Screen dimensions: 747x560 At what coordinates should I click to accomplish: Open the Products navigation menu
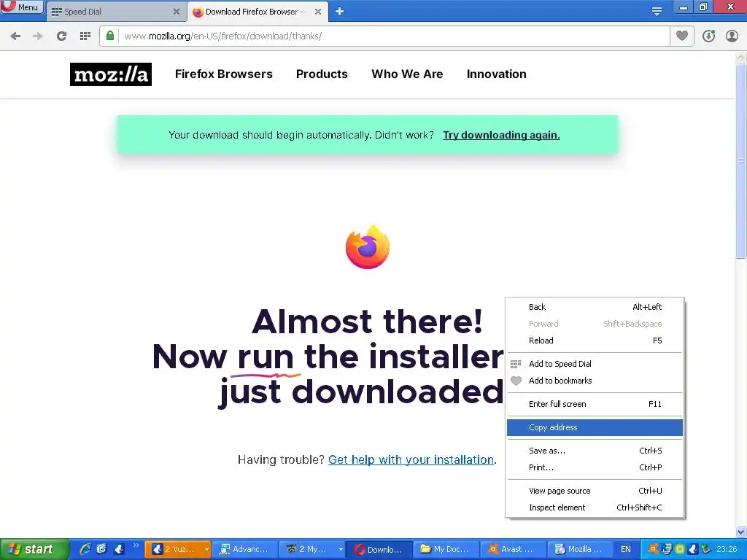coord(322,74)
